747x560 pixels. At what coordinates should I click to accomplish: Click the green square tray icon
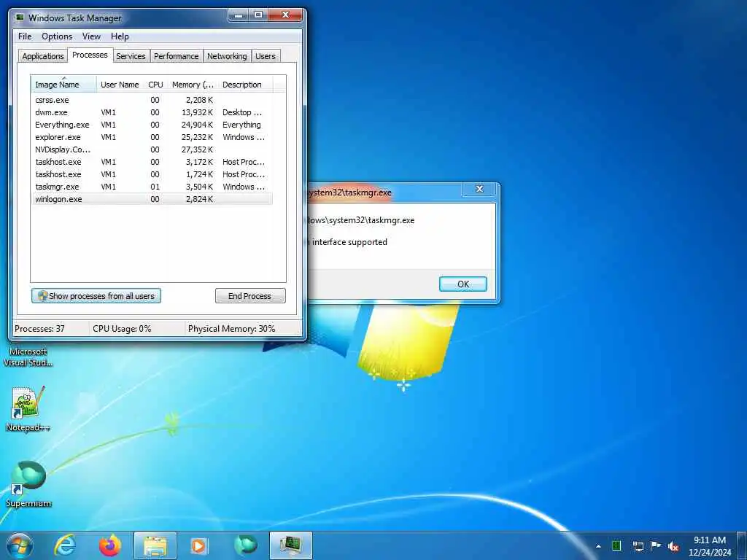(616, 545)
